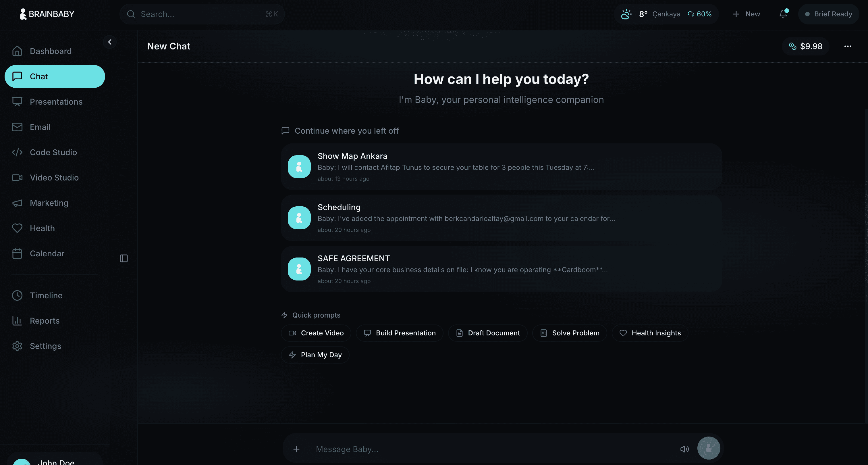Click the New button in top bar
868x465 pixels.
pos(746,14)
